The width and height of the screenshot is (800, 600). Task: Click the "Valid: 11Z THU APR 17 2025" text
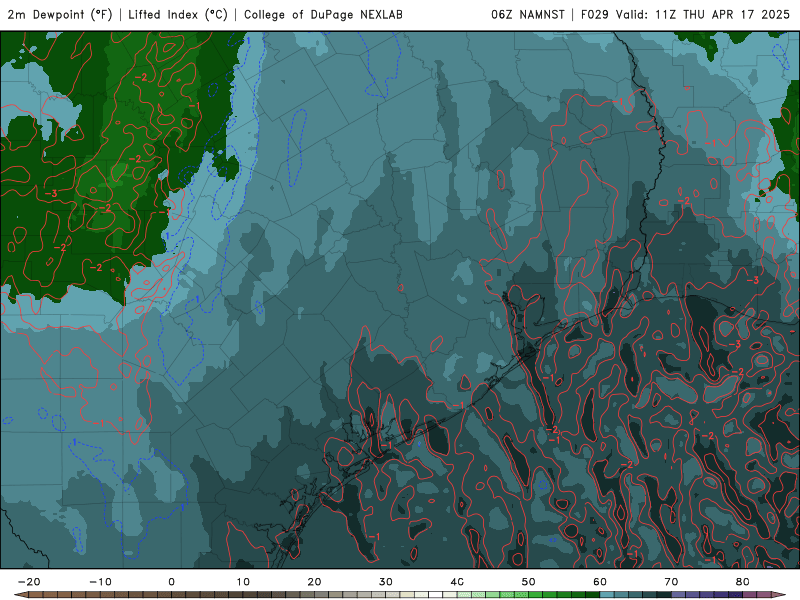click(703, 14)
